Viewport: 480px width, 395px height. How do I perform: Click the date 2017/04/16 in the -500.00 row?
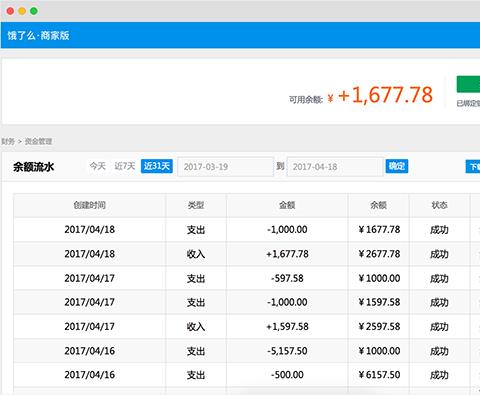tap(89, 375)
